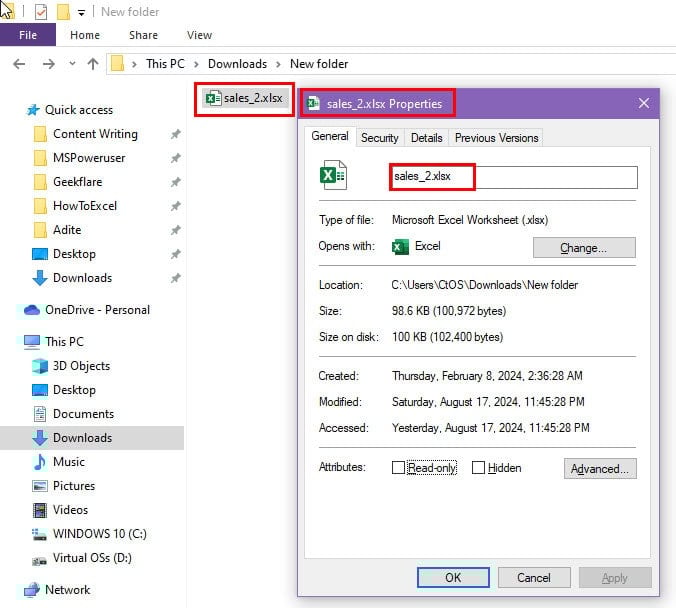Go up one folder level arrow

(x=93, y=64)
